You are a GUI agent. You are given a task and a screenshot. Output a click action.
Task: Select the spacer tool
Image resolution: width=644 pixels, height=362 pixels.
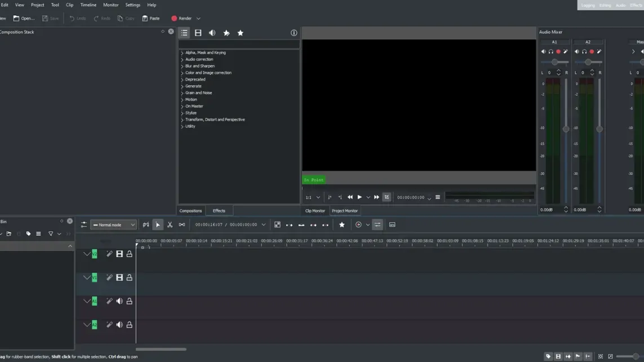(182, 225)
